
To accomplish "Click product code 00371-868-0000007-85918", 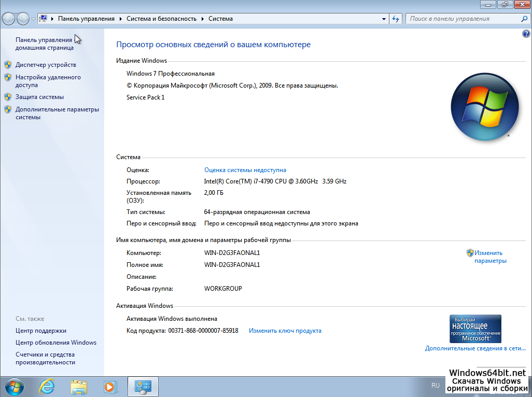I will (x=203, y=331).
